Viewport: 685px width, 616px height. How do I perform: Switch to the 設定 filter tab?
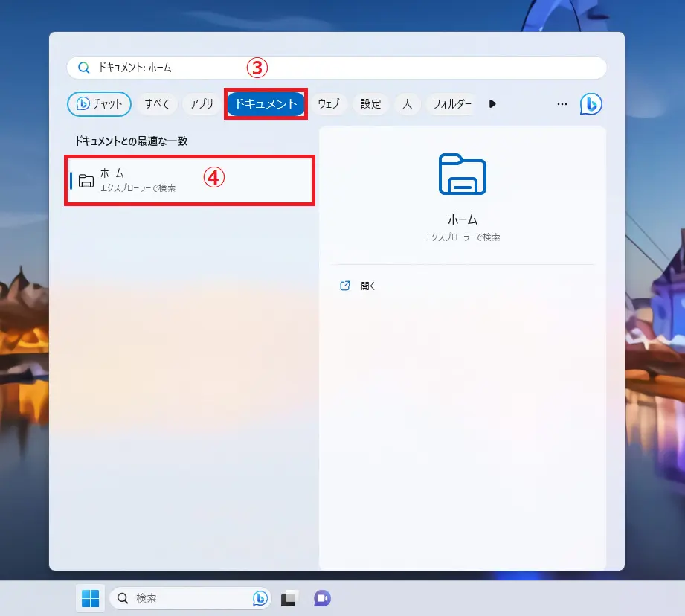370,104
